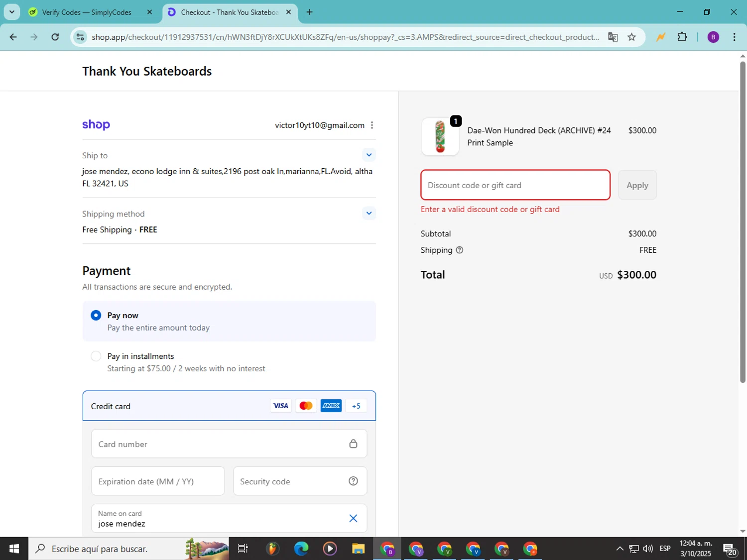747x560 pixels.
Task: Open the Shipping info question icon
Action: [x=460, y=250]
